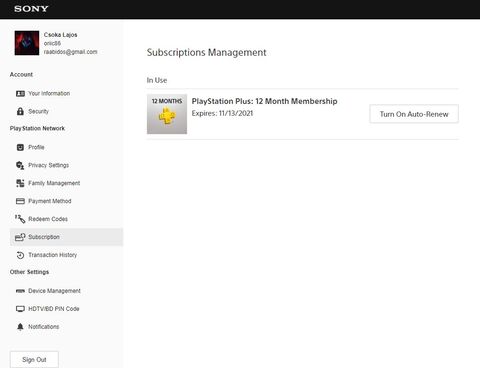Click the Security padlock icon
Viewport: 480px width, 368px height.
(x=20, y=111)
